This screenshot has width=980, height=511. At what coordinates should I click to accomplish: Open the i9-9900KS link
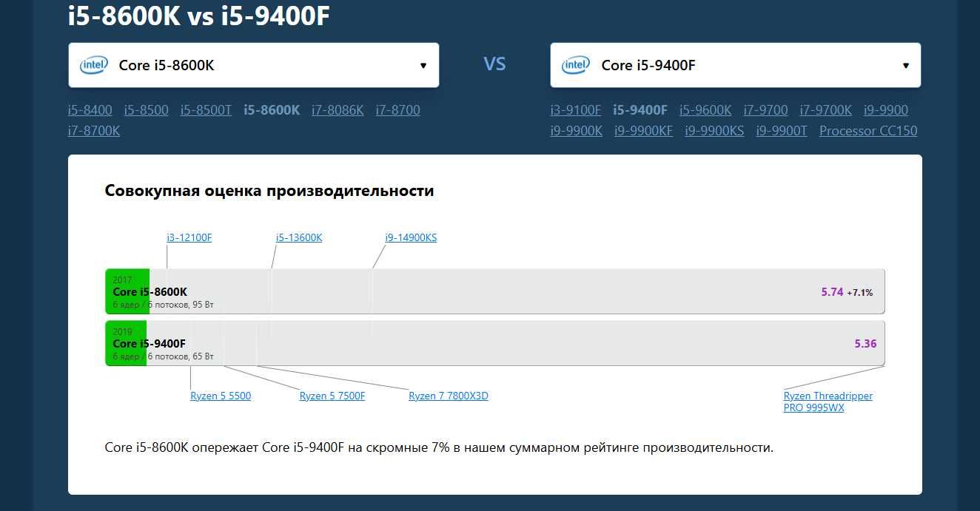pyautogui.click(x=714, y=131)
